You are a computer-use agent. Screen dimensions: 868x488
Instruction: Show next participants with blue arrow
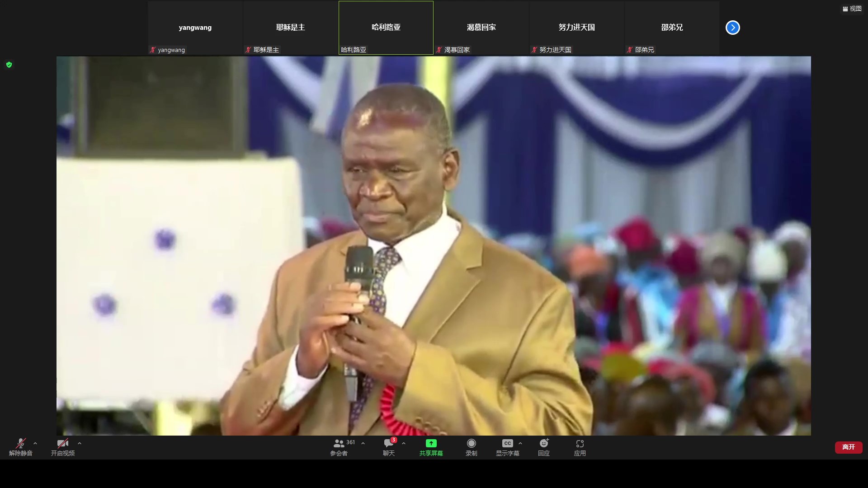coord(732,28)
